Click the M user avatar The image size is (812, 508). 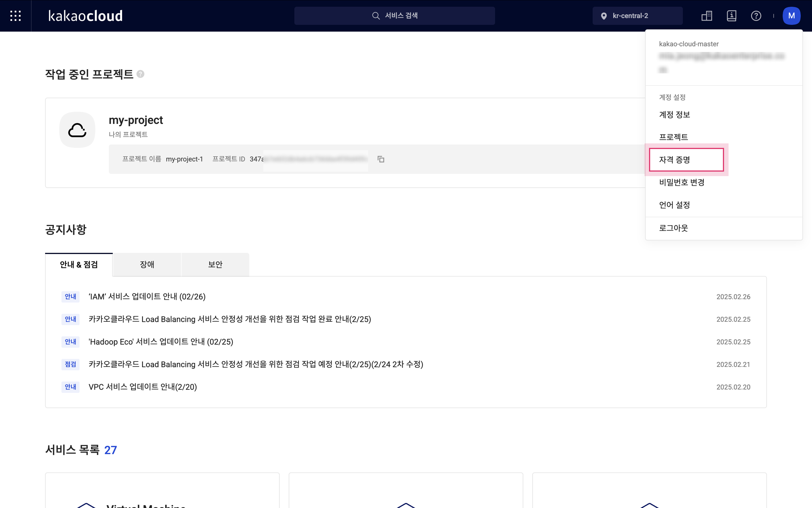click(x=791, y=16)
